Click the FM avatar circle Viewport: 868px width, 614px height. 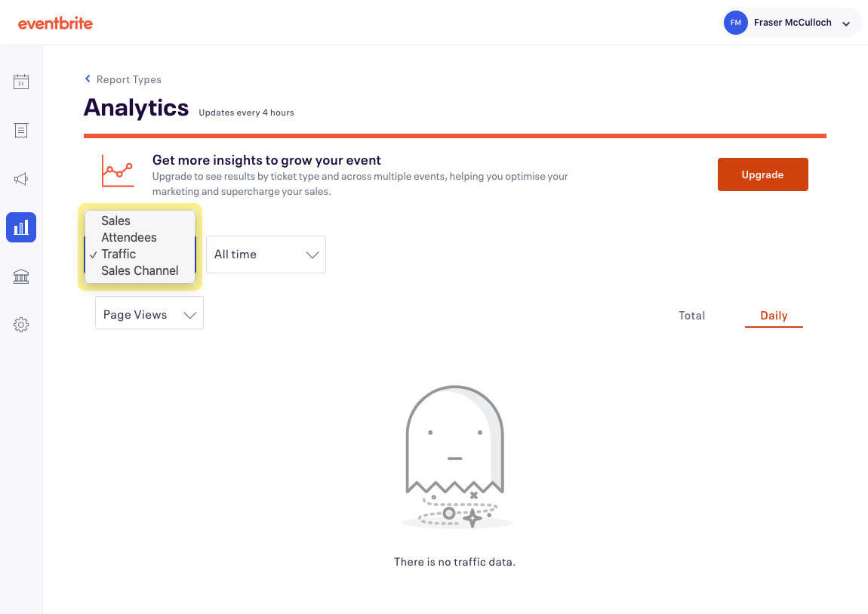tap(735, 23)
